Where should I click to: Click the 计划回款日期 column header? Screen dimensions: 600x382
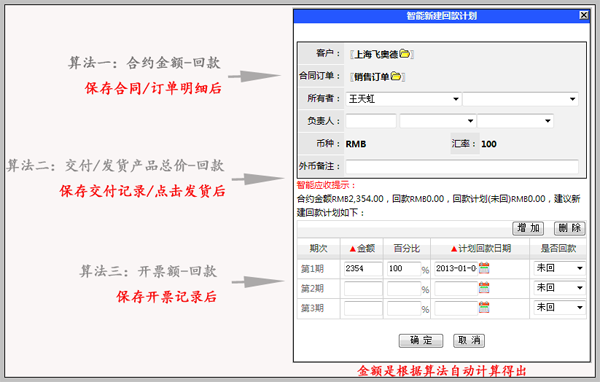click(x=481, y=248)
